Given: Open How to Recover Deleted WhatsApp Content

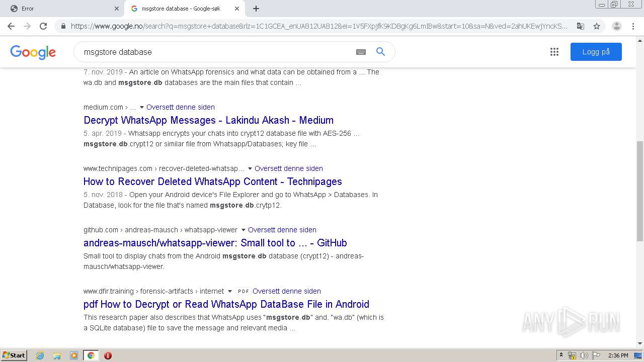Looking at the screenshot, I should tap(212, 182).
